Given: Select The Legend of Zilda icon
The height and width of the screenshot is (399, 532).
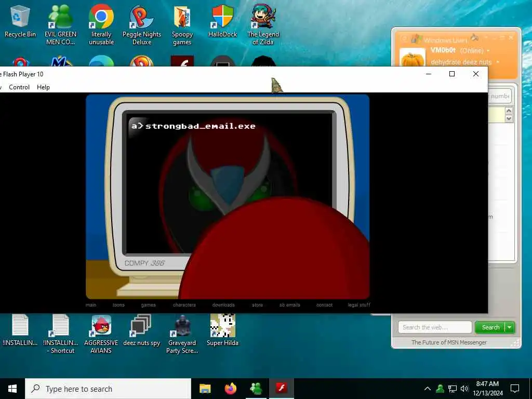Looking at the screenshot, I should point(263,24).
